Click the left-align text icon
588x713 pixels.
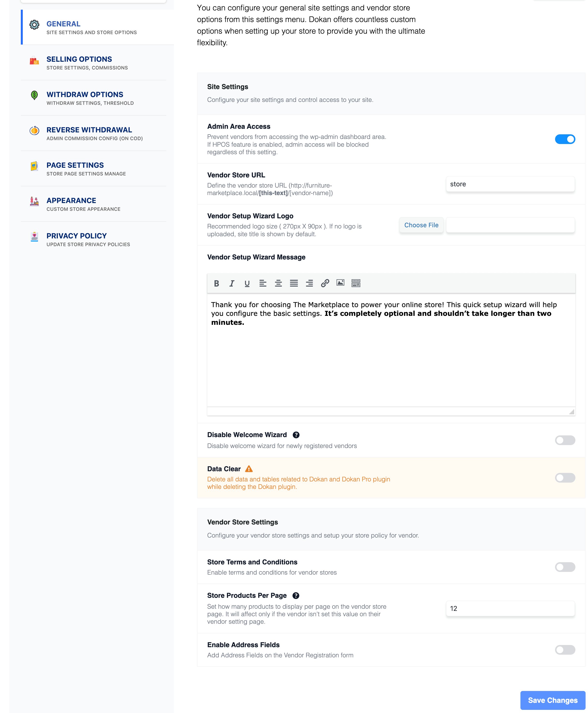coord(263,283)
